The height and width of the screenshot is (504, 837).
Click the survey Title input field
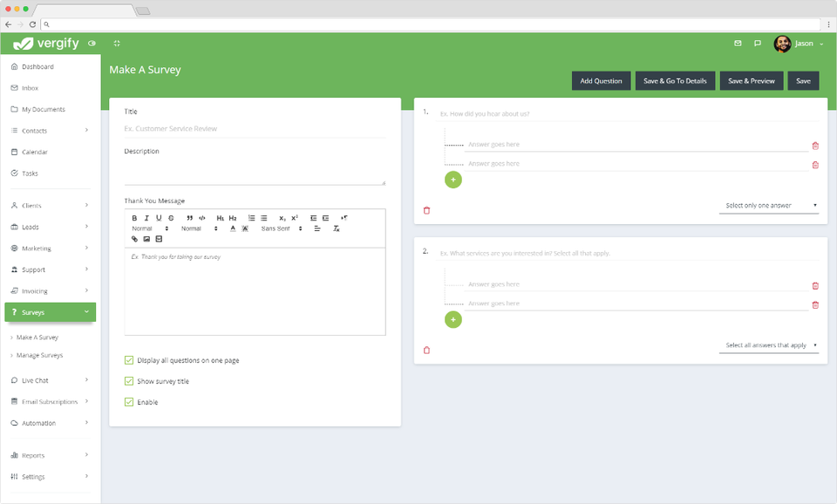(255, 129)
